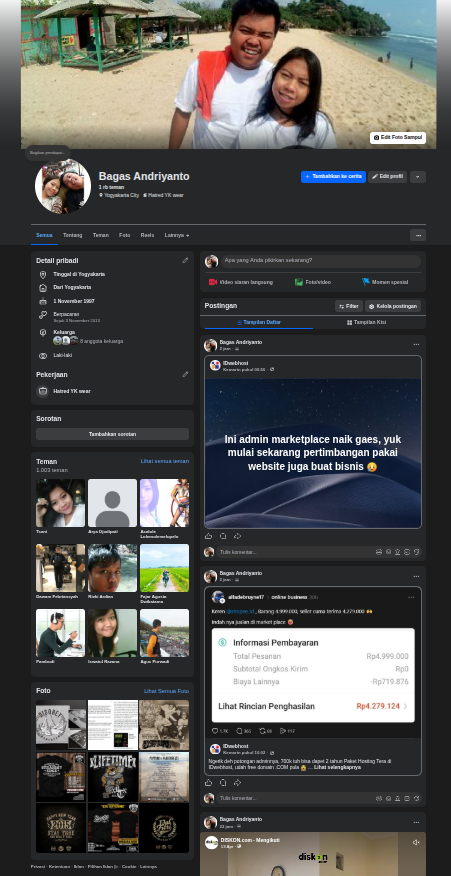Expand post text with Lihat selengkapnya
The width and height of the screenshot is (451, 876).
tap(337, 767)
